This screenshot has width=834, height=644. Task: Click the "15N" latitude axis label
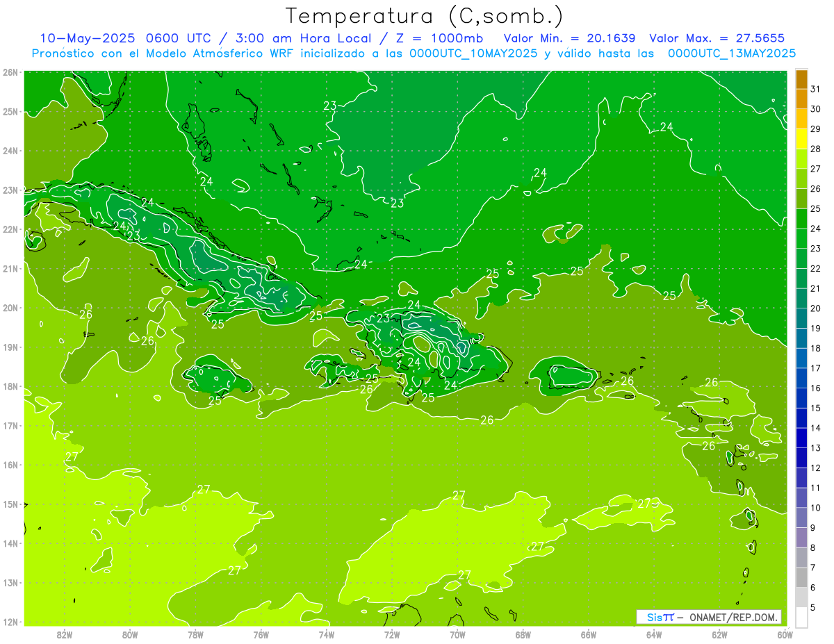tap(10, 504)
